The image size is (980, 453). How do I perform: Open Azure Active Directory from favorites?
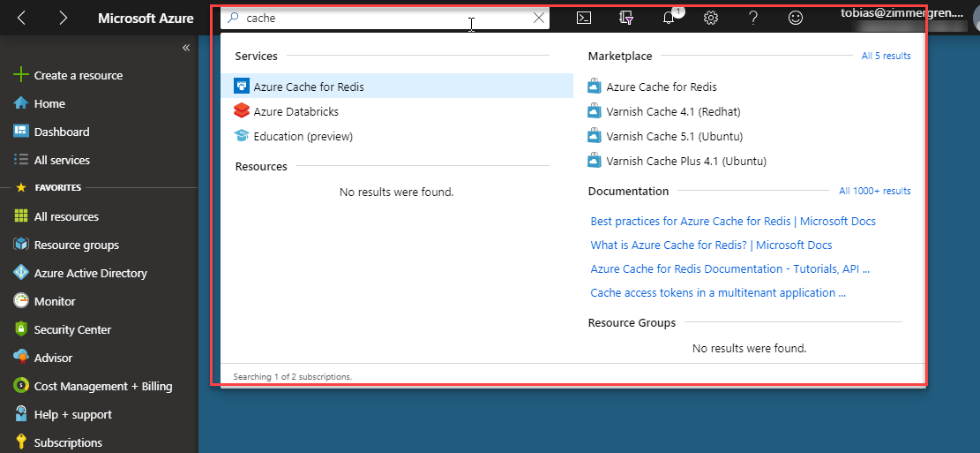point(90,274)
